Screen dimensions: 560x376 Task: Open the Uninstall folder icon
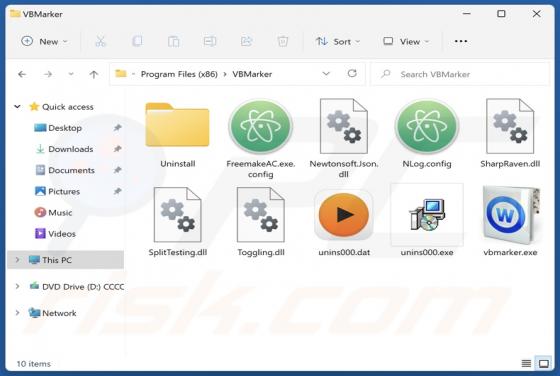click(x=177, y=125)
